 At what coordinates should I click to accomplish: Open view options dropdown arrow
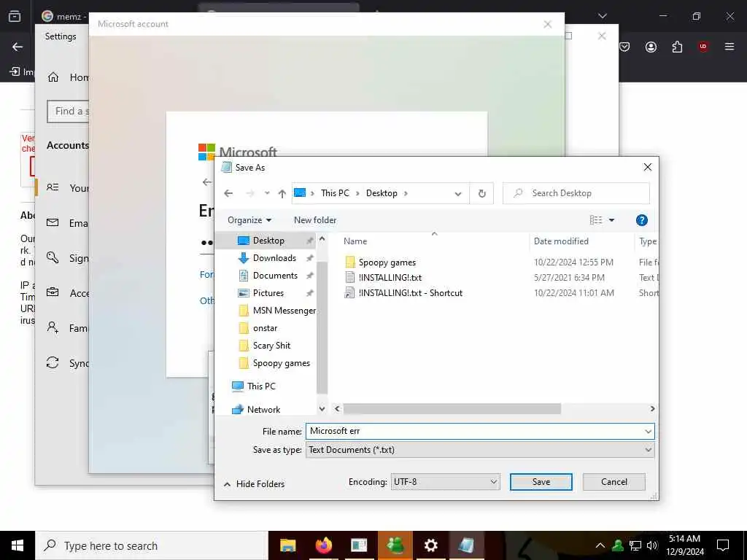[x=612, y=220]
